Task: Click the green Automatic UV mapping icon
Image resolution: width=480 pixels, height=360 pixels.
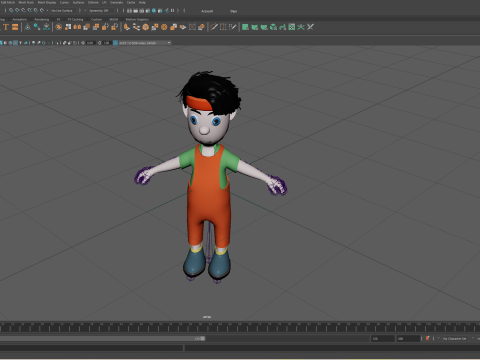Action: coord(273,27)
